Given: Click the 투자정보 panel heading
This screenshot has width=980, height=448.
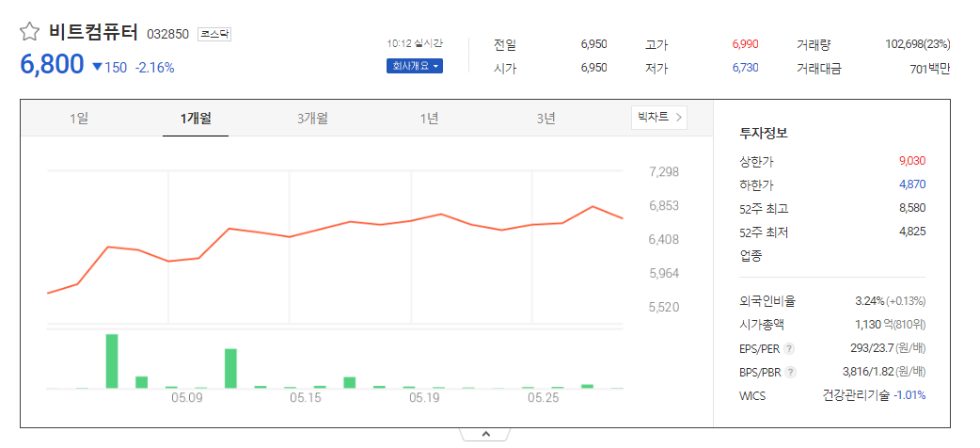Looking at the screenshot, I should click(764, 133).
